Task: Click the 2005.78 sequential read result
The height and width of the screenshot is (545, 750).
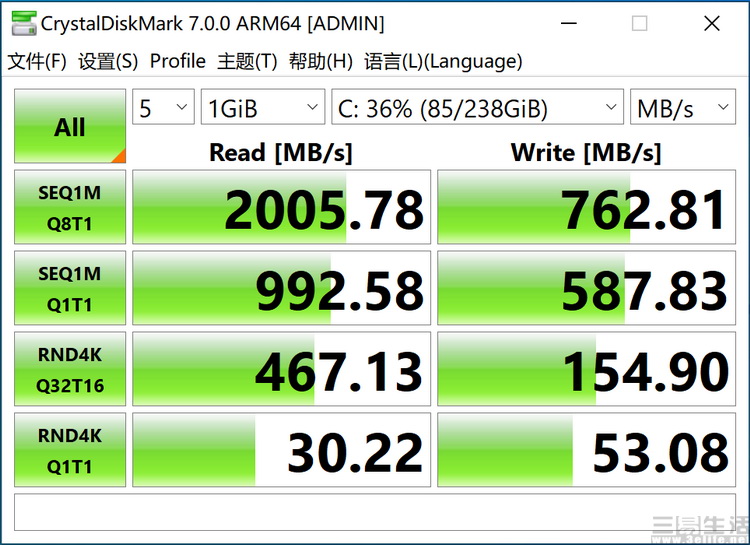Action: pos(281,207)
